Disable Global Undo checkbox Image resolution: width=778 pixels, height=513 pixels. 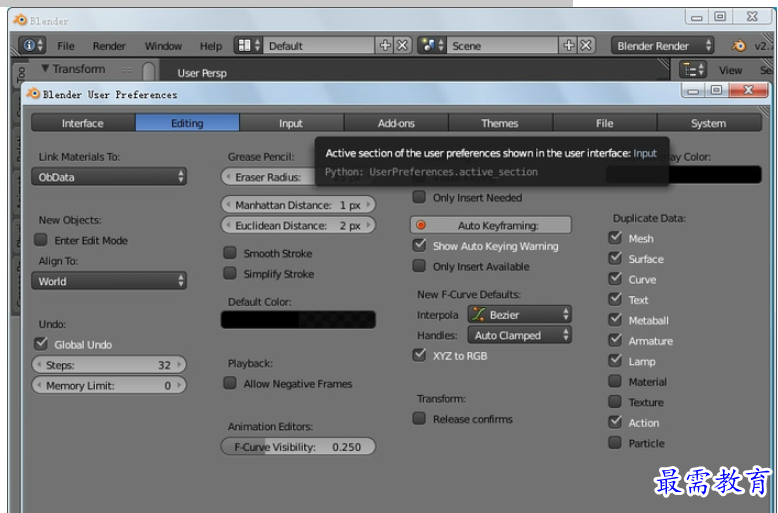pyautogui.click(x=41, y=344)
